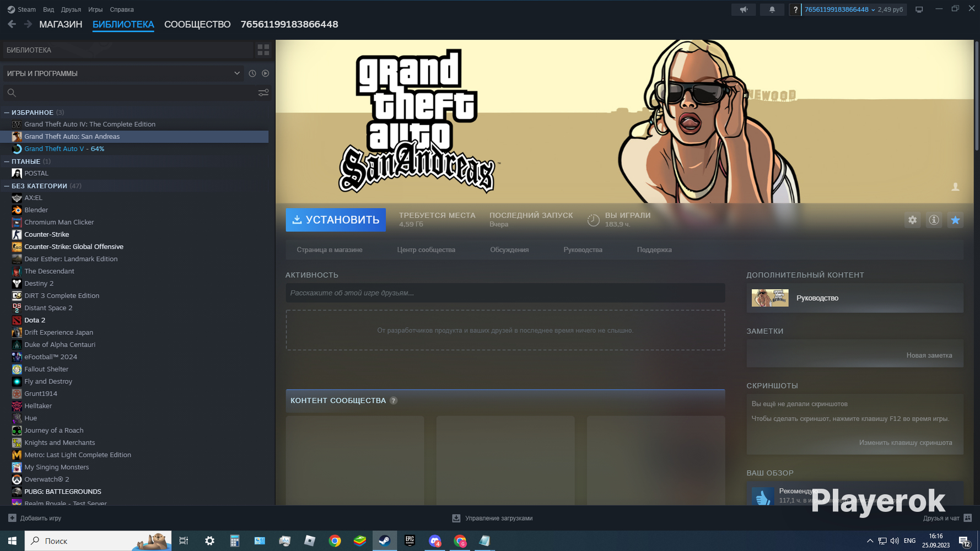Open Руководства link

[x=583, y=250]
